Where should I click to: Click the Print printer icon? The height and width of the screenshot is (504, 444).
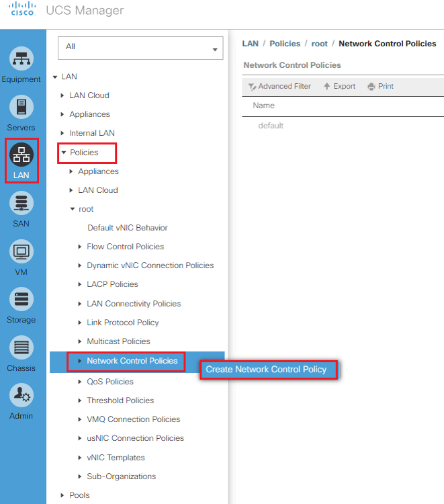(x=371, y=87)
